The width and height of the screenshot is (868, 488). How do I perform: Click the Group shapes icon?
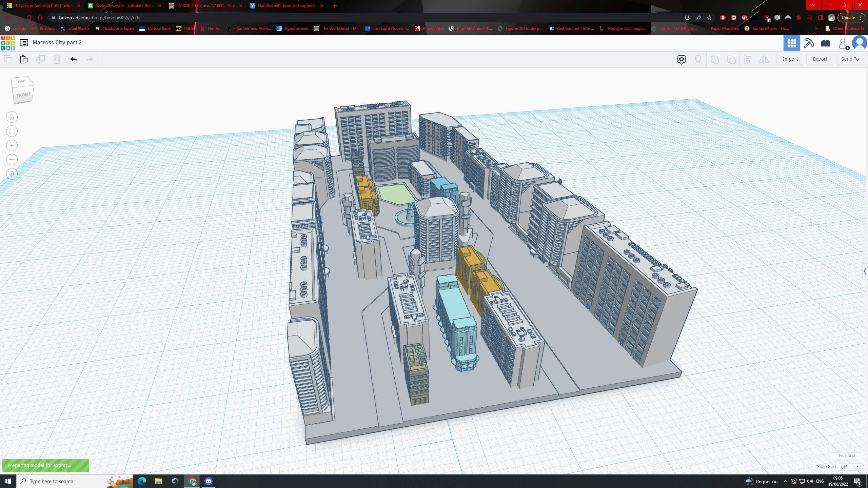pos(715,60)
